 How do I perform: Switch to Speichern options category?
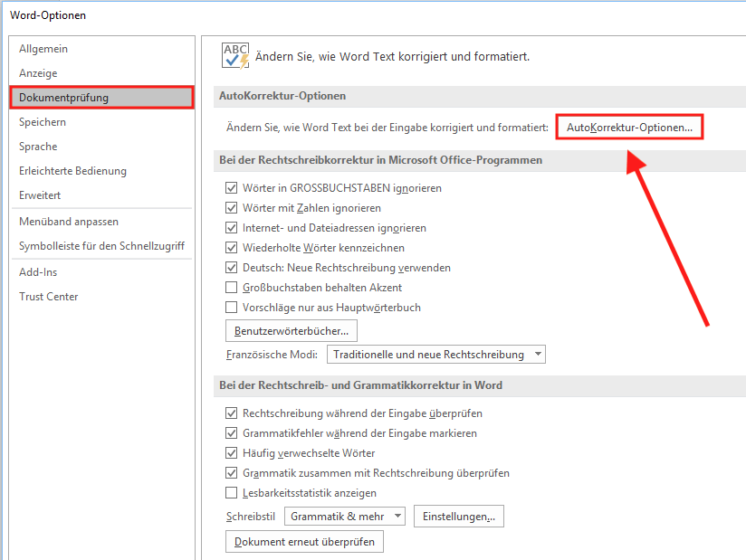[43, 122]
